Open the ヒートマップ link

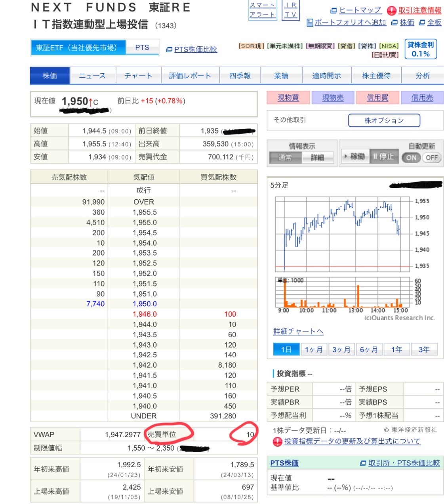coord(360,10)
